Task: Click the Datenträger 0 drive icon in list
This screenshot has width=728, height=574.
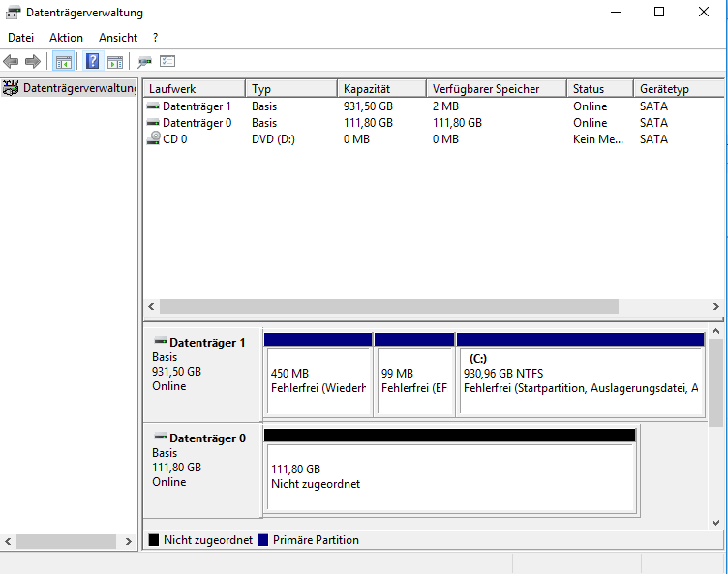Action: pos(153,123)
